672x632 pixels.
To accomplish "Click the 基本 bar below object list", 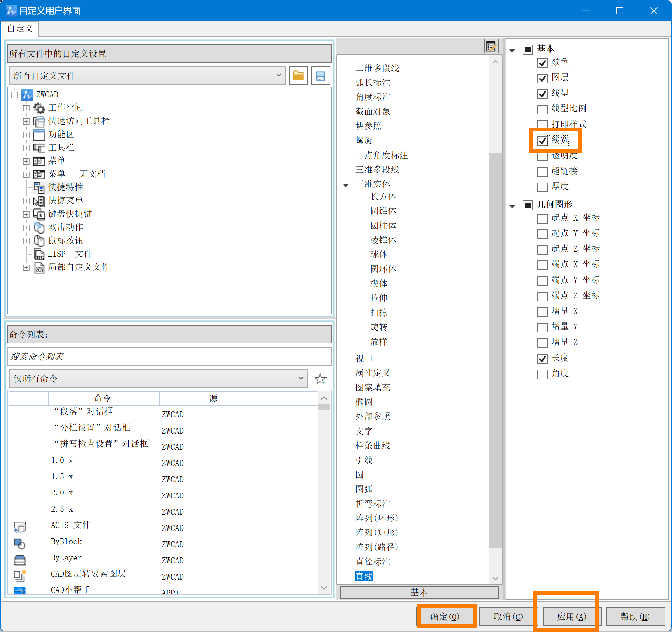I will click(419, 592).
